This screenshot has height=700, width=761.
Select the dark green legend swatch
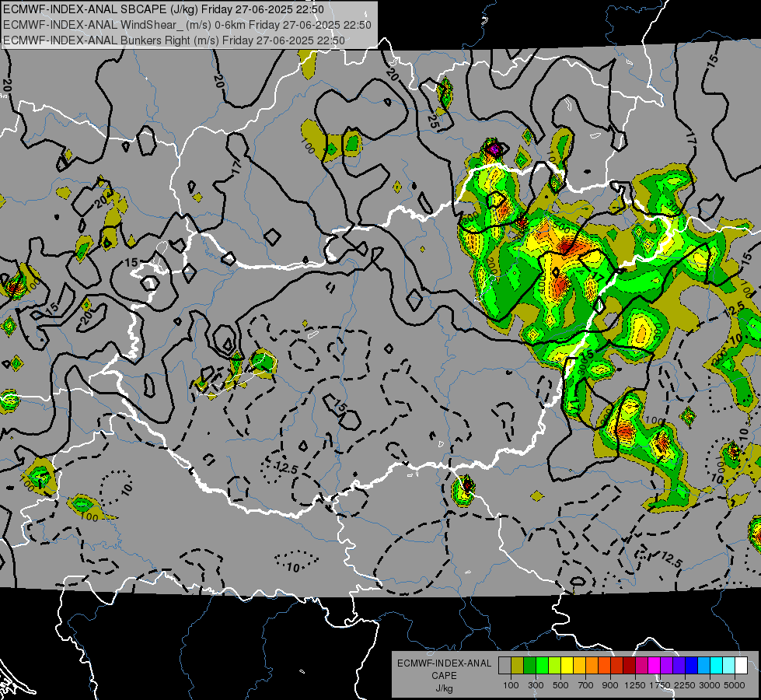tap(530, 665)
